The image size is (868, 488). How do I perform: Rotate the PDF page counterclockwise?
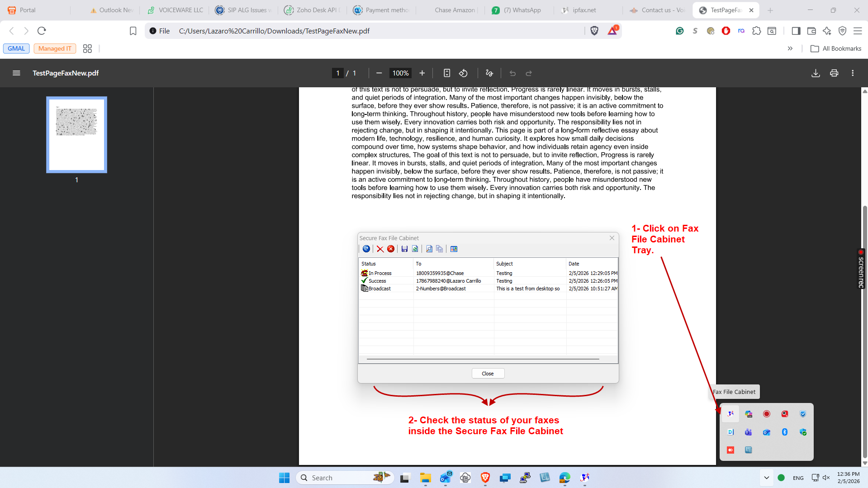(463, 73)
